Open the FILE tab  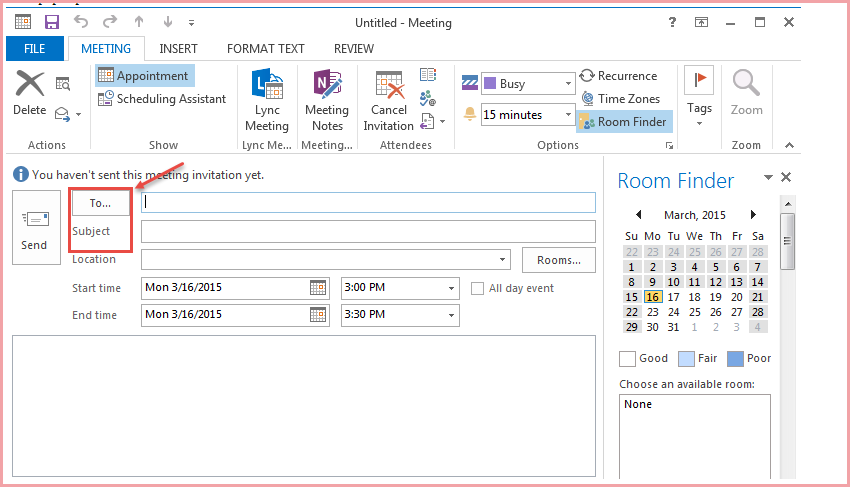click(x=35, y=49)
